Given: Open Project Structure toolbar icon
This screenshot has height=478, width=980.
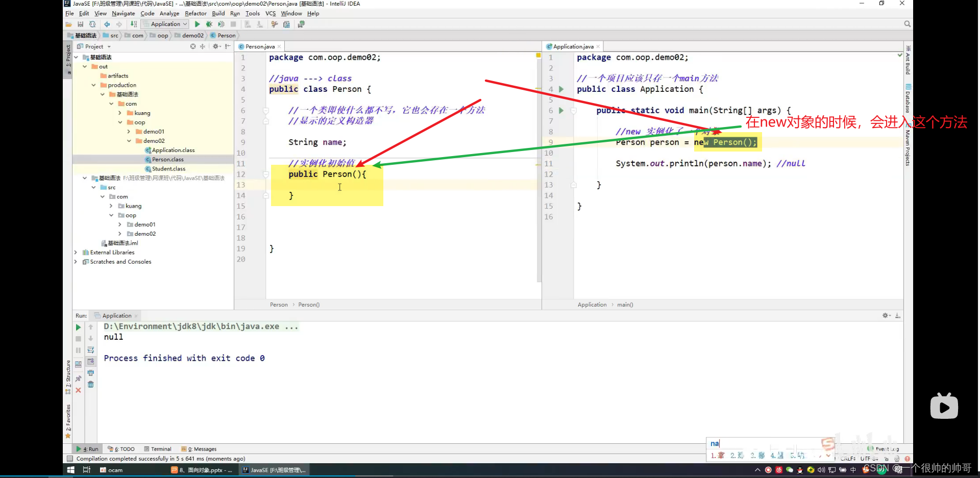Looking at the screenshot, I should (x=286, y=24).
